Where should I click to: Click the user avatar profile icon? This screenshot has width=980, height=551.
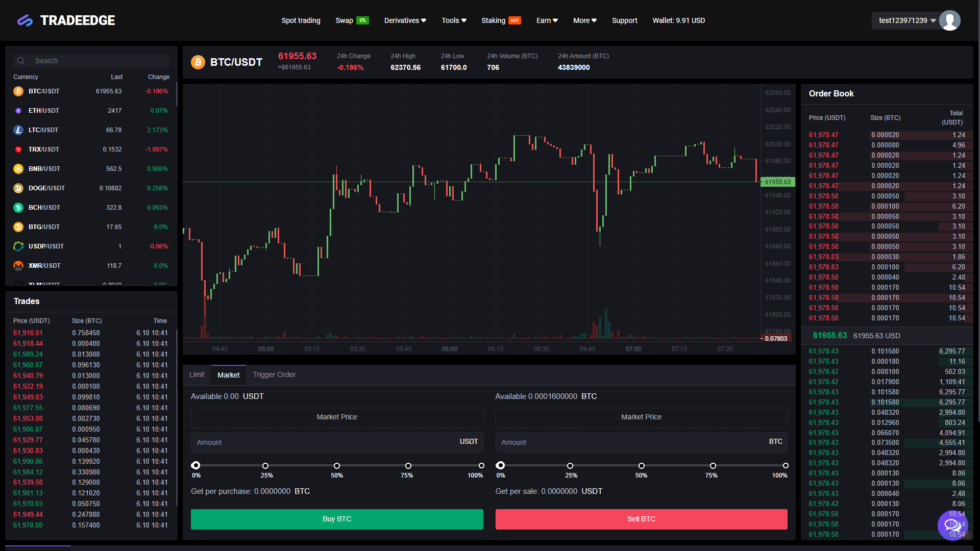click(x=949, y=20)
